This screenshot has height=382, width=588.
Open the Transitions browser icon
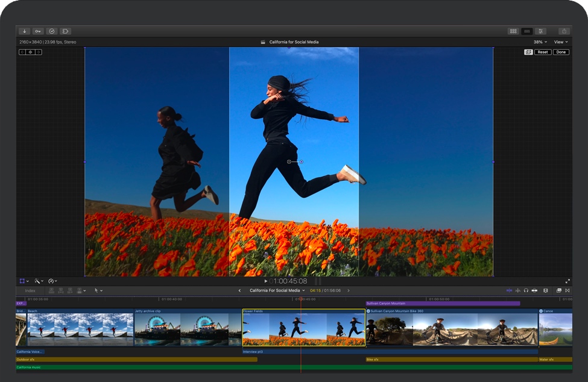[x=568, y=290]
